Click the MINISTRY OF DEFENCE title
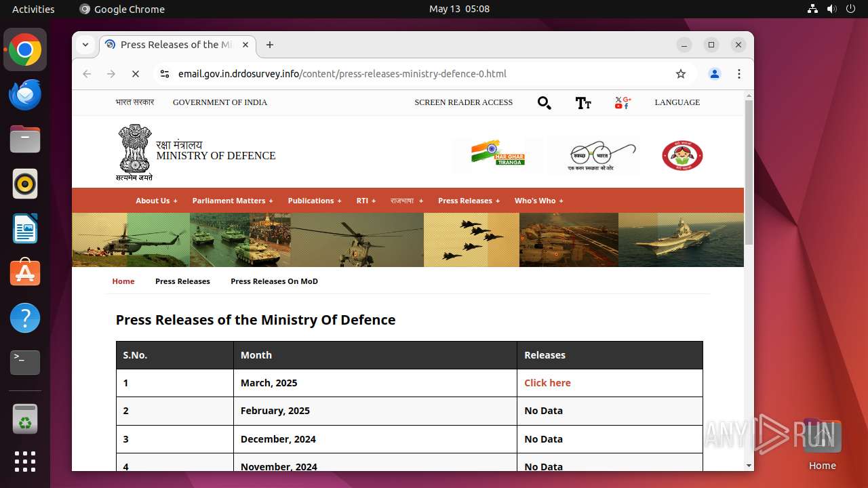This screenshot has height=488, width=868. pos(216,156)
